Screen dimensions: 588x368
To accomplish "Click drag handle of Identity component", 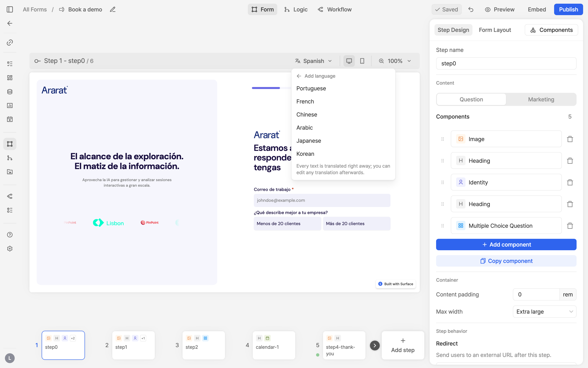I will [x=442, y=182].
